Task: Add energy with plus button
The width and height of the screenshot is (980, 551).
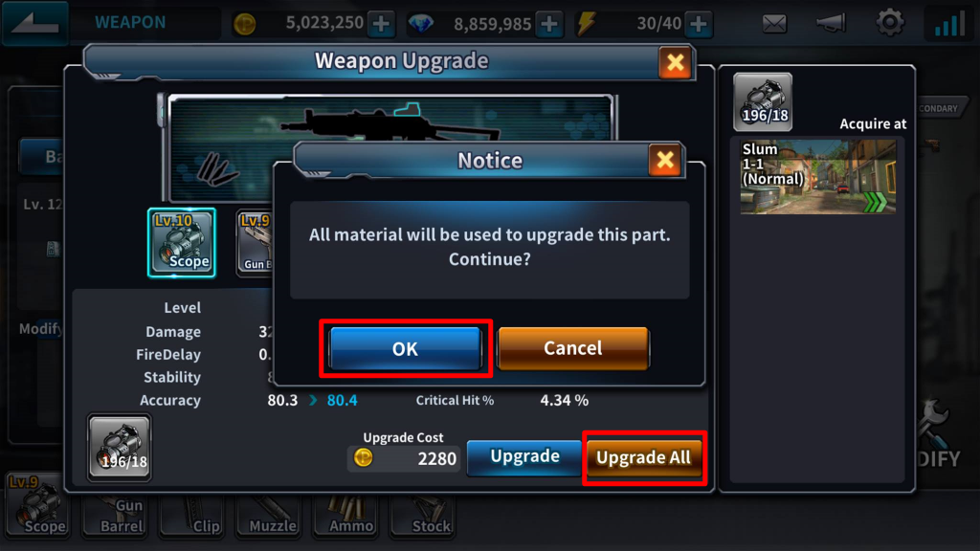Action: click(698, 24)
